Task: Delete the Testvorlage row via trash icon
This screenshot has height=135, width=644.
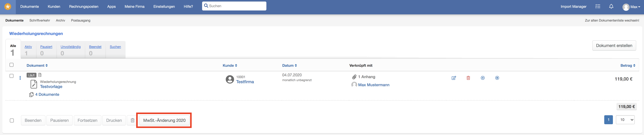Action: 468,78
